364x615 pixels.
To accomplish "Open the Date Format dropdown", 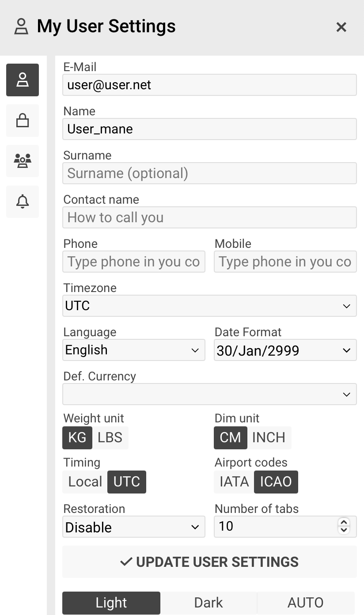I will click(x=285, y=350).
